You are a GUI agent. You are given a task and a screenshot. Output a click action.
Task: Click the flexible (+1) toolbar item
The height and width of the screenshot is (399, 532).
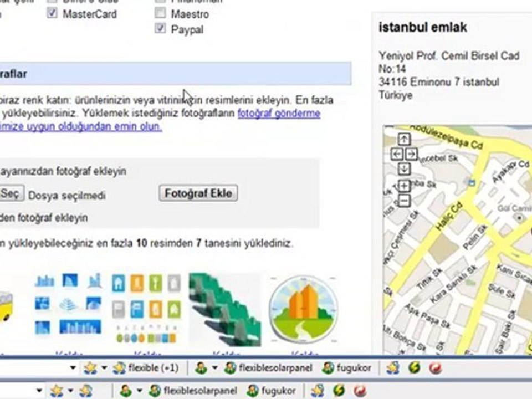146,368
